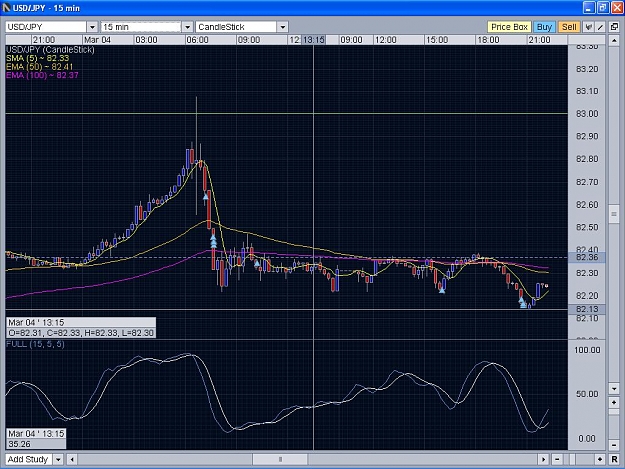Click the detach chart window icon
The height and width of the screenshot is (469, 625).
coord(614,27)
